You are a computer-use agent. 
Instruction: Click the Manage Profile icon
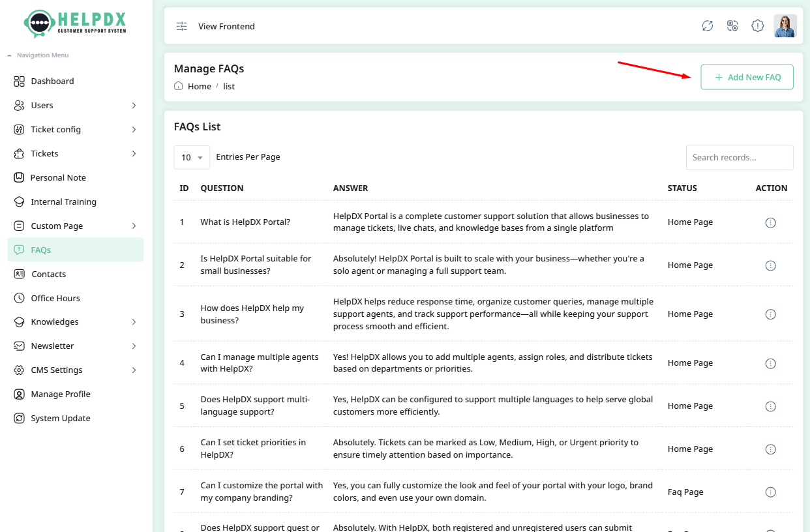tap(19, 394)
